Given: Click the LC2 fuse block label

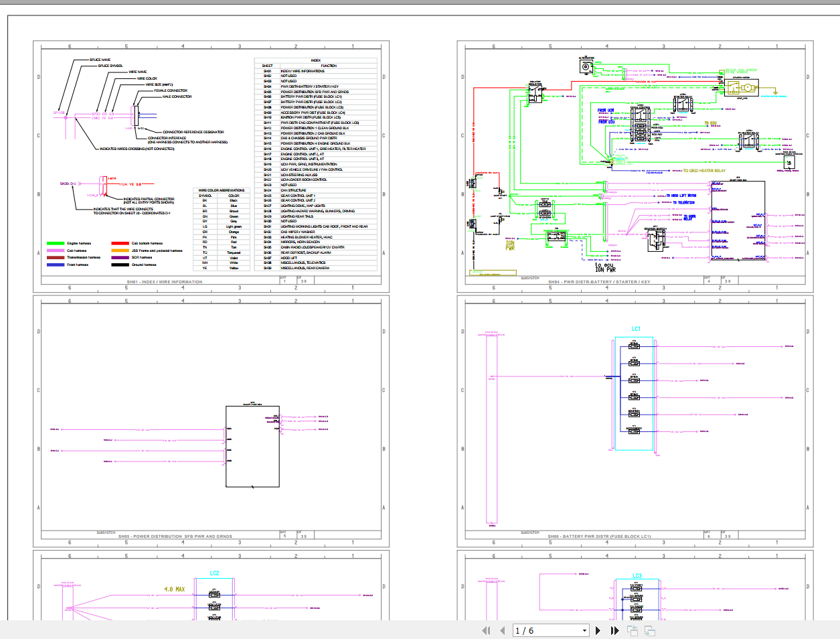Looking at the screenshot, I should (x=214, y=573).
